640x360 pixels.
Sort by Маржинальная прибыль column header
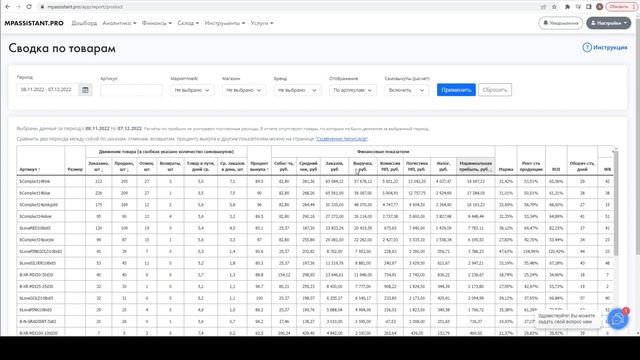[x=476, y=166]
